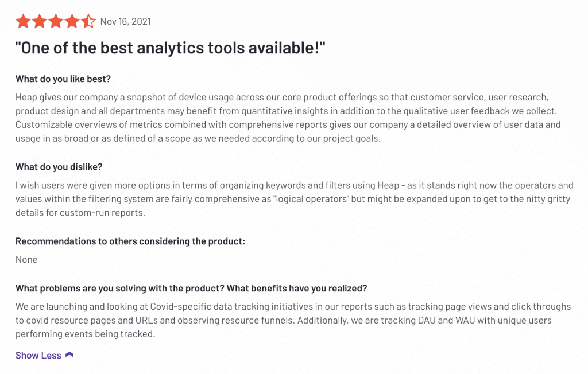The height and width of the screenshot is (374, 588).
Task: Click the first star in the rating
Action: tap(23, 22)
